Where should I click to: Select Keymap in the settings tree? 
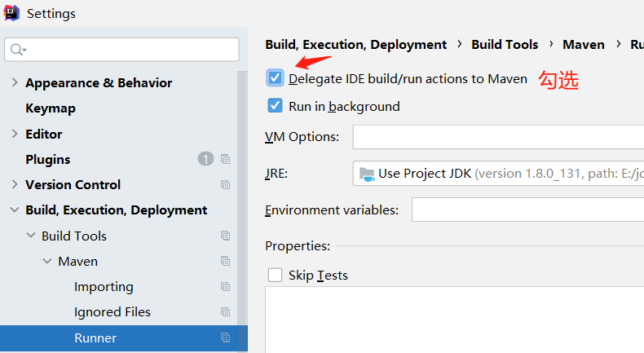[x=51, y=108]
